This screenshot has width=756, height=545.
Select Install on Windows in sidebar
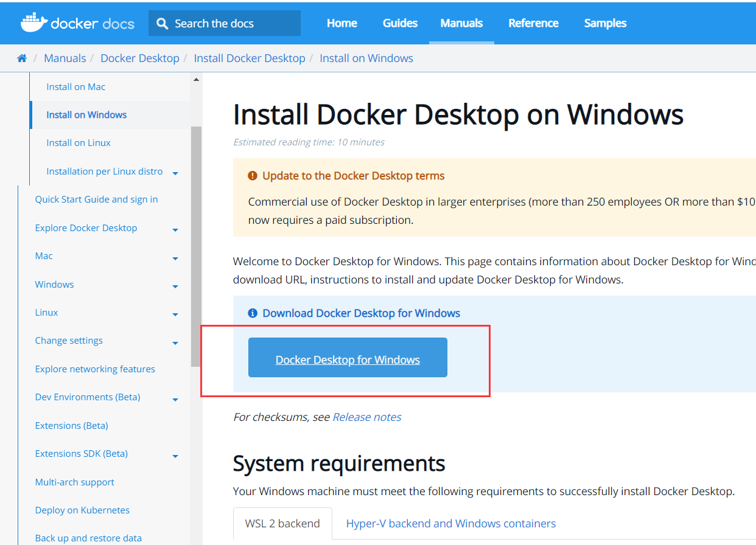pyautogui.click(x=86, y=115)
